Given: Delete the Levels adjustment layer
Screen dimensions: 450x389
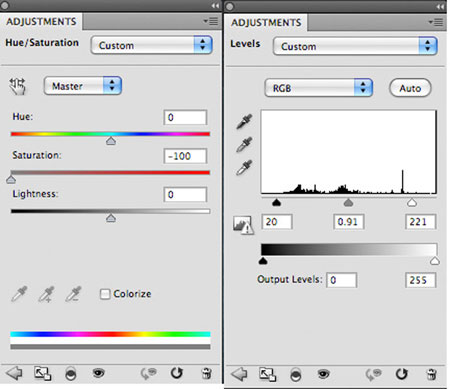Looking at the screenshot, I should (432, 374).
